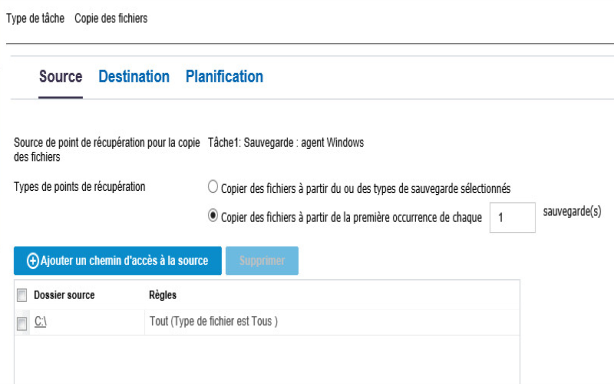Choose the première occurrence radio option

[x=213, y=215]
